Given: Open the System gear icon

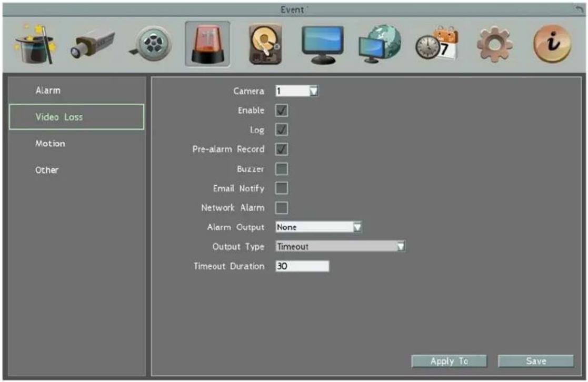Looking at the screenshot, I should tap(495, 45).
